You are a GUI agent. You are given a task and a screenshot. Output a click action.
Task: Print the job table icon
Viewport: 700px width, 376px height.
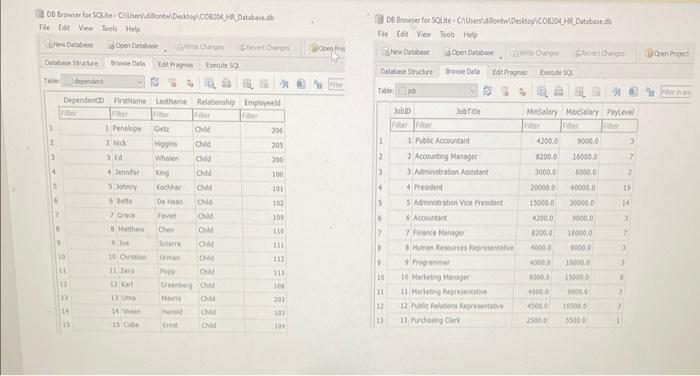(x=558, y=92)
